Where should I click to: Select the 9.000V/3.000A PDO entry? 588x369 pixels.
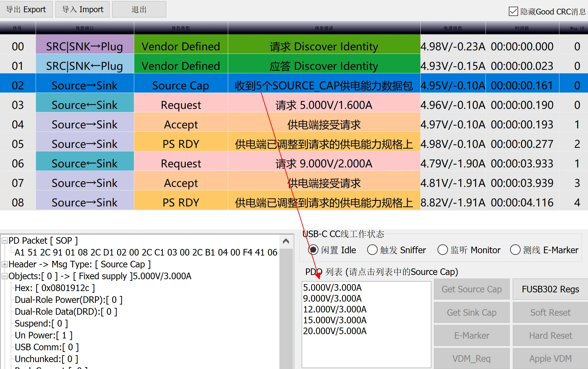(x=332, y=298)
